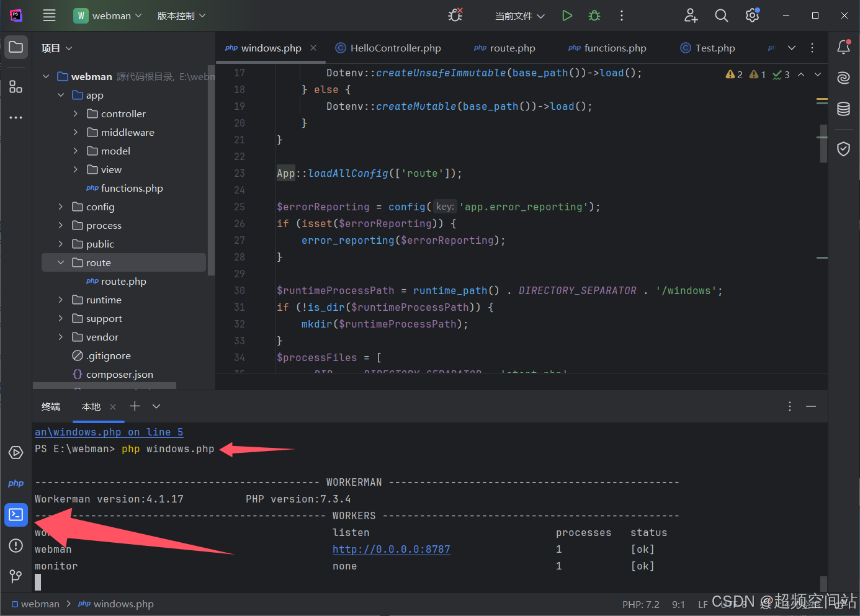Open the main hamburger menu
This screenshot has height=616, width=860.
(49, 16)
